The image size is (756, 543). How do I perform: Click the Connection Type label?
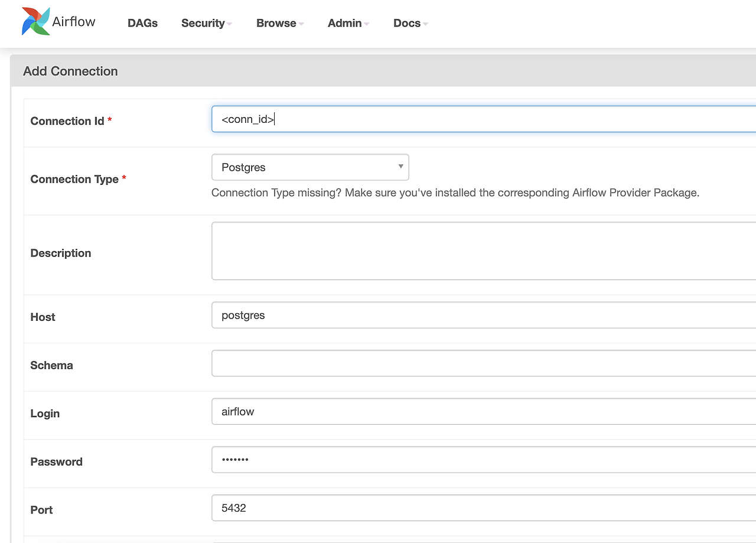74,179
